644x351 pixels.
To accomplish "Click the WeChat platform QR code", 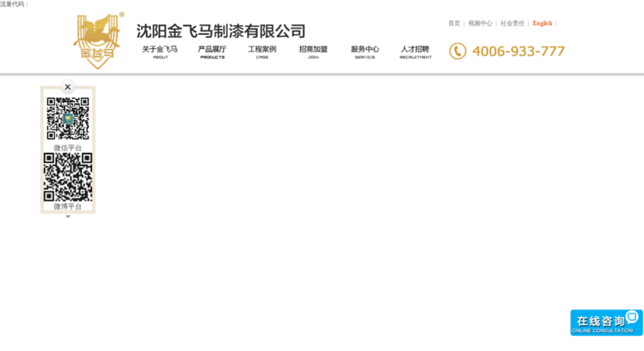I will 68,119.
